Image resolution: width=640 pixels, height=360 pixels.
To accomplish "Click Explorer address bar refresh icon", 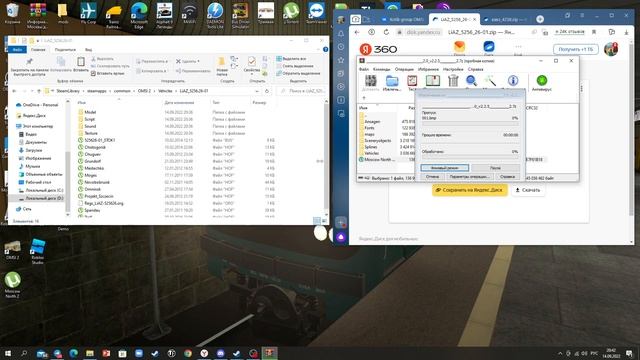I will tap(267, 91).
